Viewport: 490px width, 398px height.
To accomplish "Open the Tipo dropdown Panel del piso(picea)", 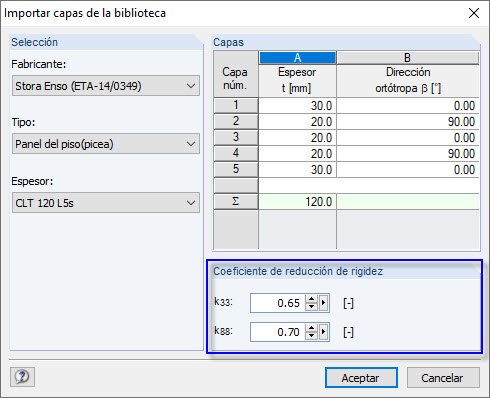I will 106,144.
